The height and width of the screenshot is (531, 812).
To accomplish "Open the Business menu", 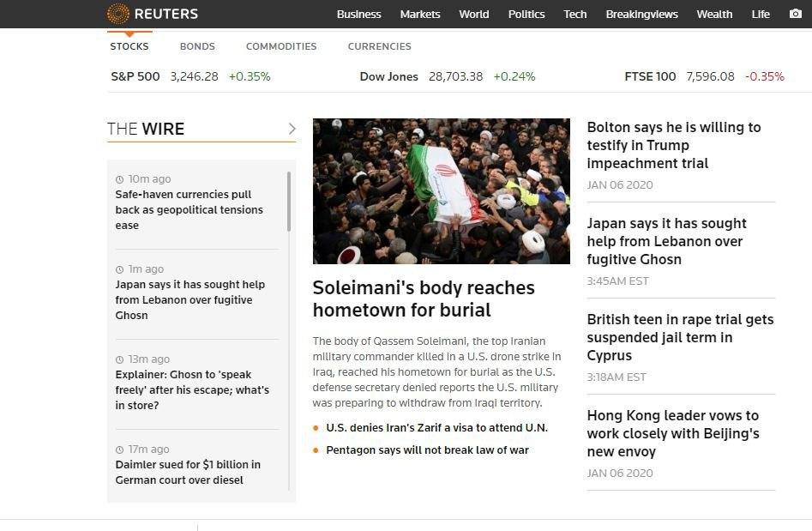I will (359, 14).
